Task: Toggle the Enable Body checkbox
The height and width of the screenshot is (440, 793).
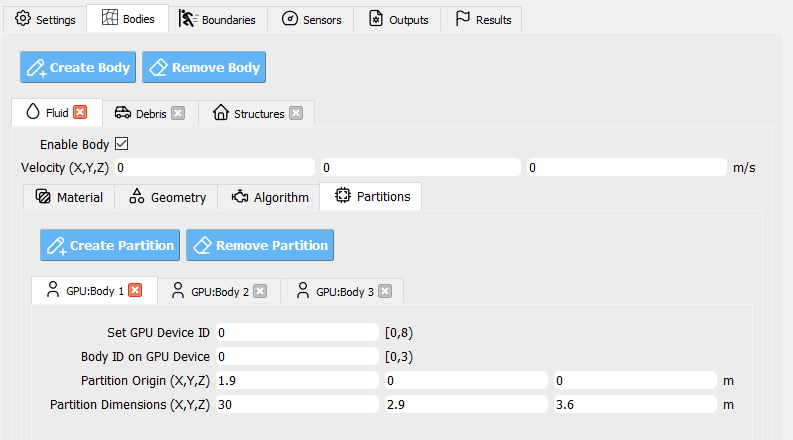Action: coord(121,144)
